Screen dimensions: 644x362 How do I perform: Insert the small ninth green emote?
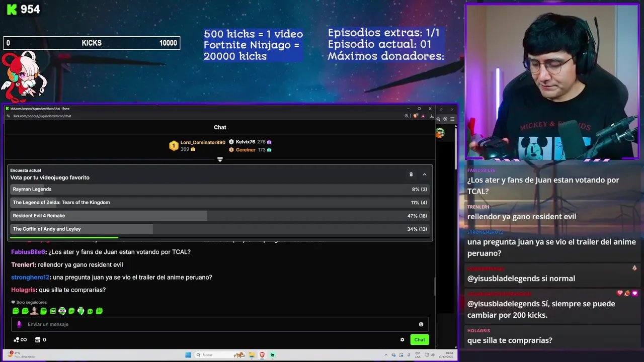point(90,312)
